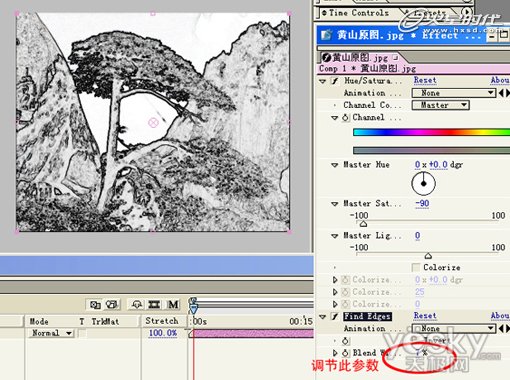Enable the Colorize checkbox
The width and height of the screenshot is (510, 380).
pyautogui.click(x=416, y=267)
